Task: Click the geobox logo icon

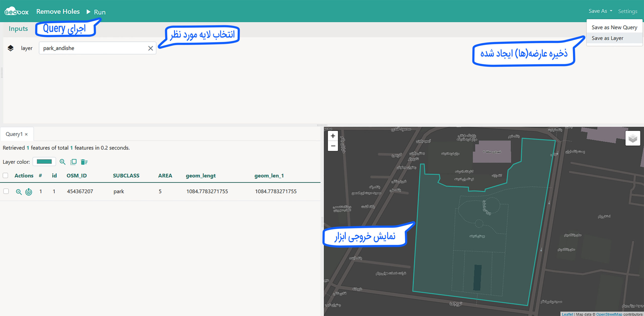Action: click(16, 11)
